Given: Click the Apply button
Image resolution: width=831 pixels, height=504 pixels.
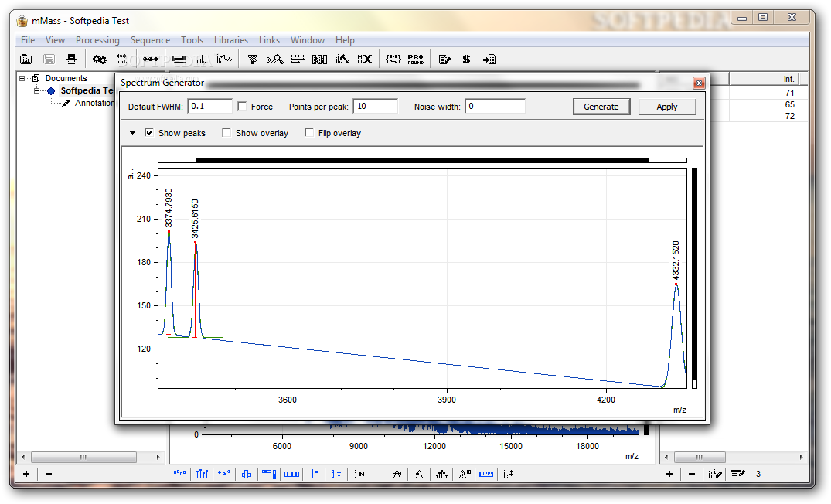Looking at the screenshot, I should (x=666, y=107).
